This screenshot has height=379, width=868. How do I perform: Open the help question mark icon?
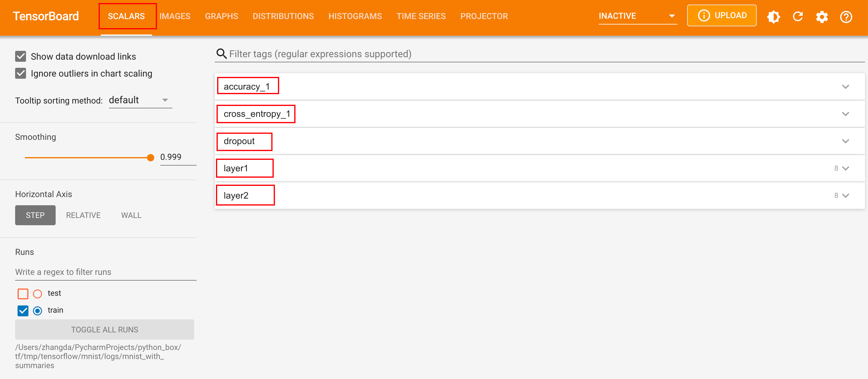click(x=846, y=17)
